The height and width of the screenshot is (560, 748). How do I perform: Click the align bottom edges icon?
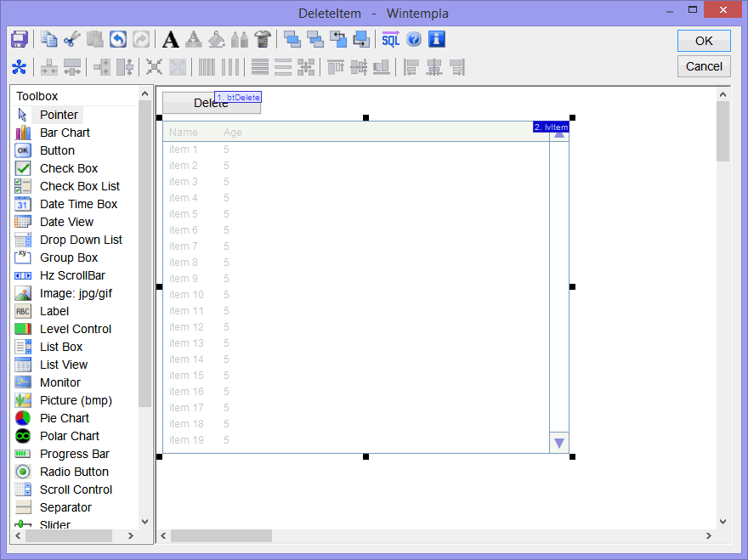coord(382,67)
